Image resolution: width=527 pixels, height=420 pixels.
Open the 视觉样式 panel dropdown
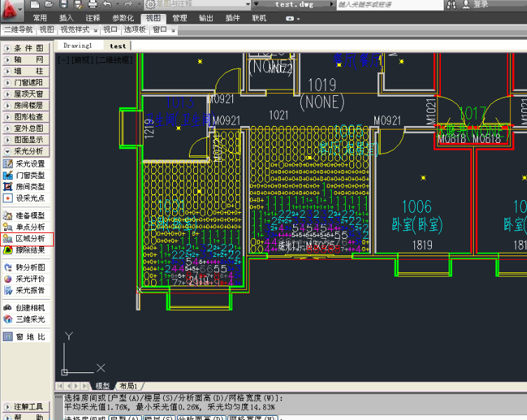click(x=77, y=30)
